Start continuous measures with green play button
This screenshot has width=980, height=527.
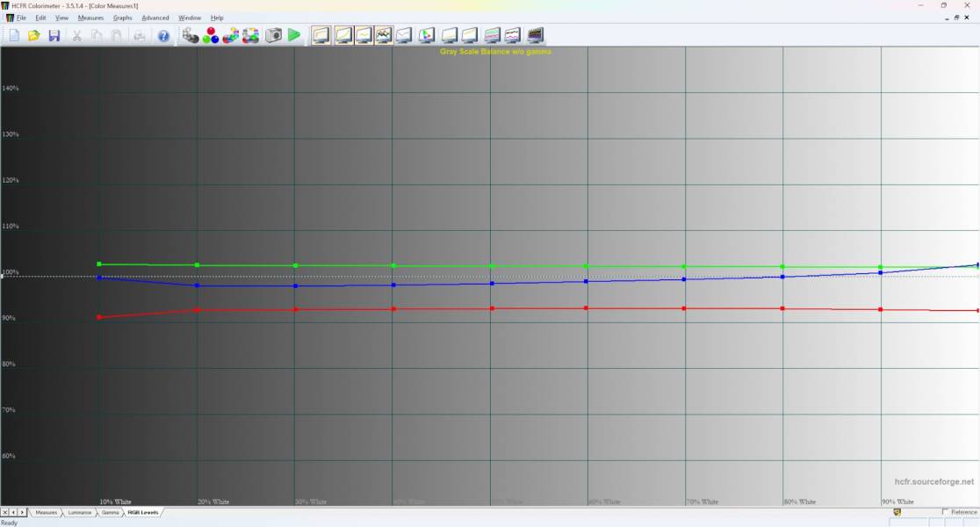(x=294, y=36)
